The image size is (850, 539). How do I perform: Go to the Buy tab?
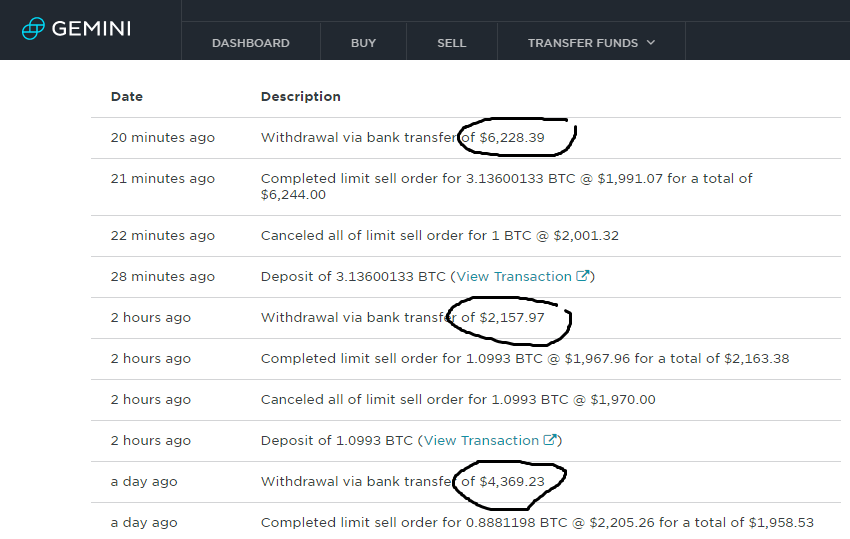pos(363,43)
